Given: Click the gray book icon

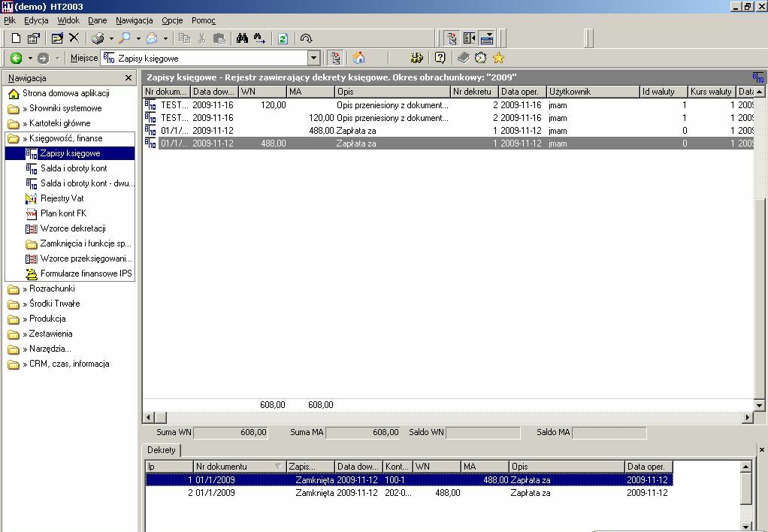Looking at the screenshot, I should coord(464,58).
